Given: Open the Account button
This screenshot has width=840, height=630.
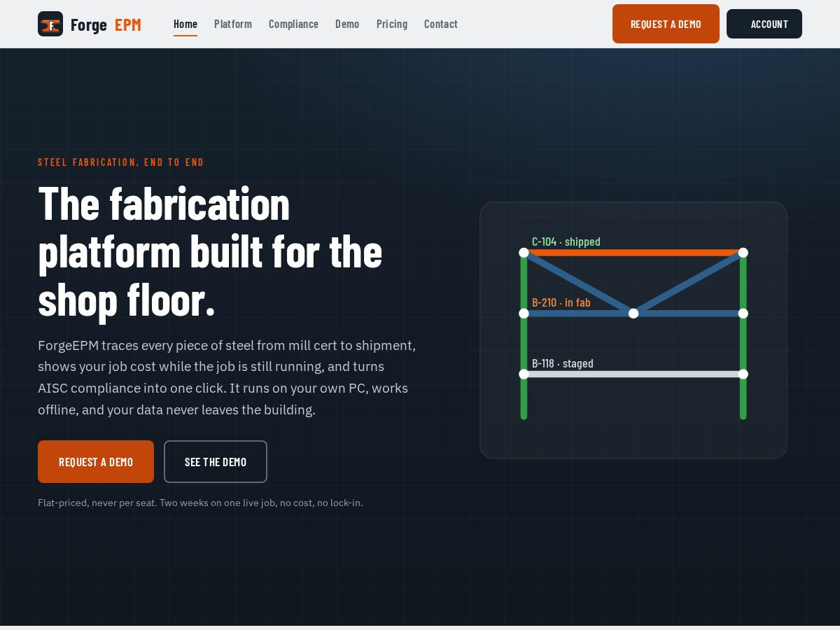Looking at the screenshot, I should (x=764, y=24).
